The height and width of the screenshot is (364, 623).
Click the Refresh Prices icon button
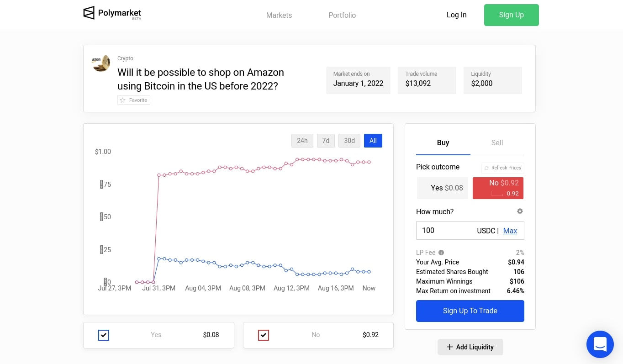click(x=487, y=168)
